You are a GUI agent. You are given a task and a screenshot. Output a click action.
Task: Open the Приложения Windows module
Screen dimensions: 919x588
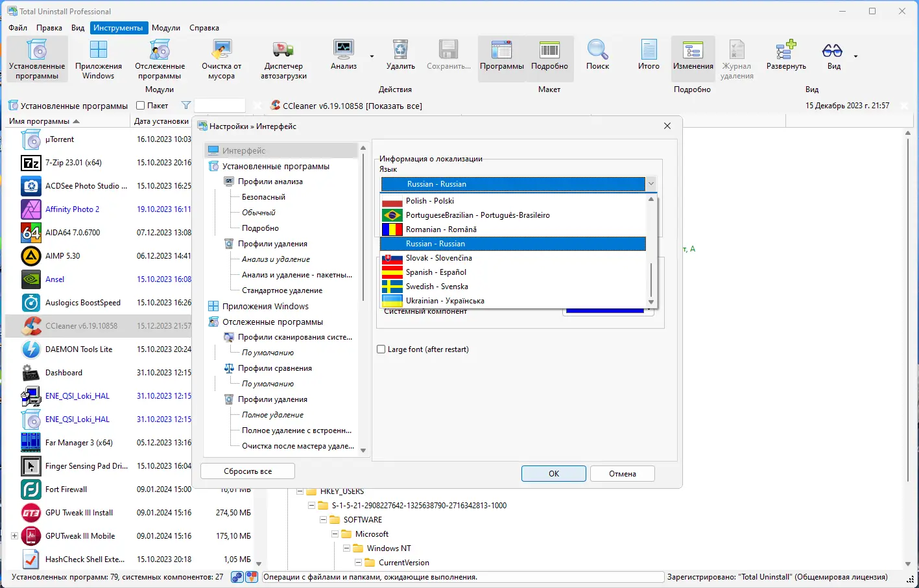pyautogui.click(x=99, y=58)
